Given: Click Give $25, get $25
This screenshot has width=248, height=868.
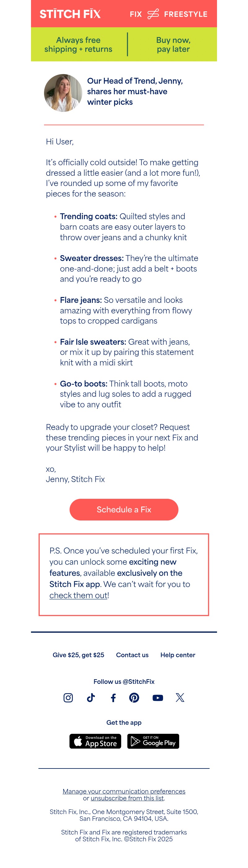Looking at the screenshot, I should [78, 655].
